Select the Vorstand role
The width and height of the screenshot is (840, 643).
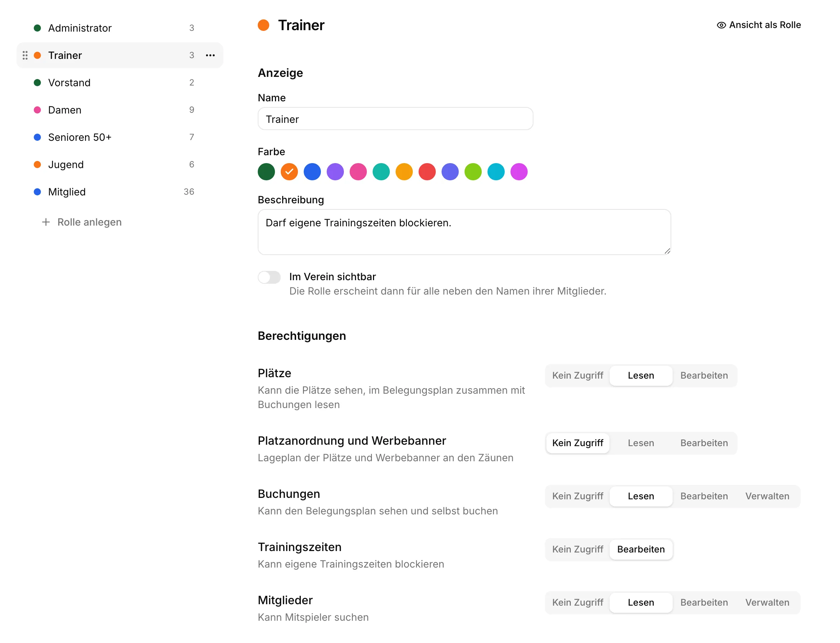tap(120, 83)
